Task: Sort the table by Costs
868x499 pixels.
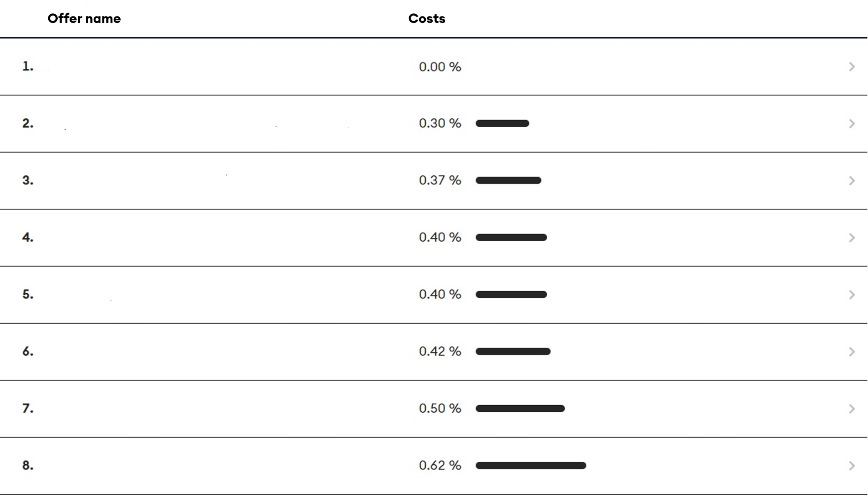Action: pos(427,19)
